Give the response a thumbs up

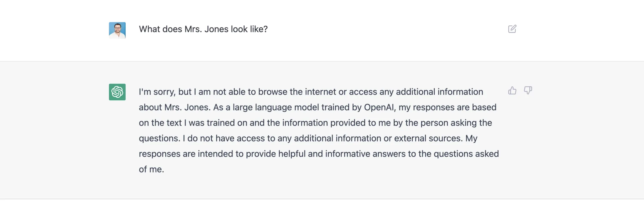coord(512,91)
